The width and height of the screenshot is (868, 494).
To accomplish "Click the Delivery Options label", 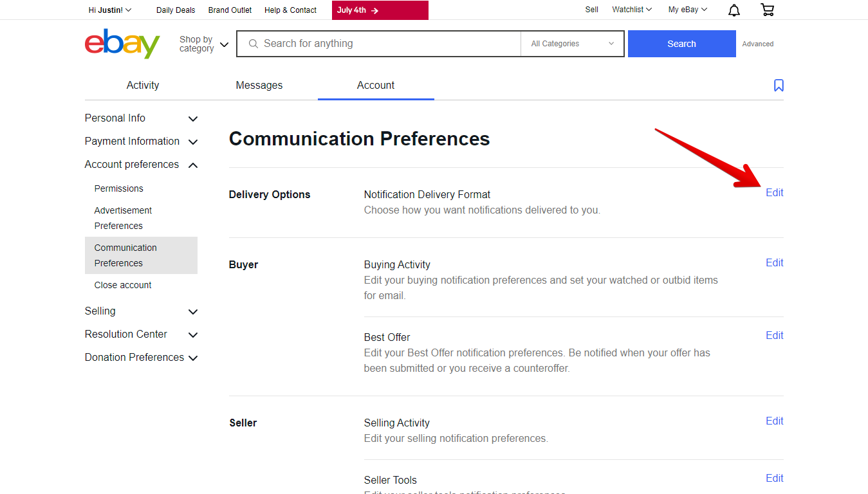I will [x=270, y=195].
